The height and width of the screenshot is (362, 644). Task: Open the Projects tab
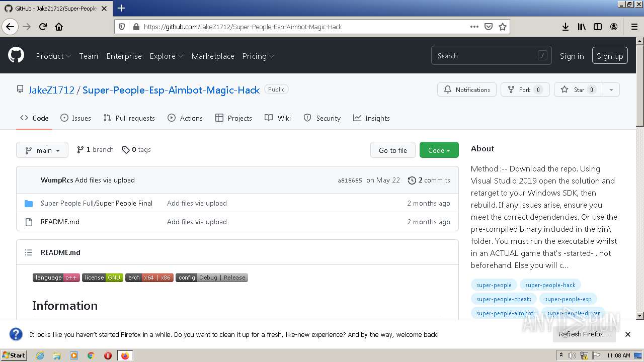pyautogui.click(x=233, y=118)
